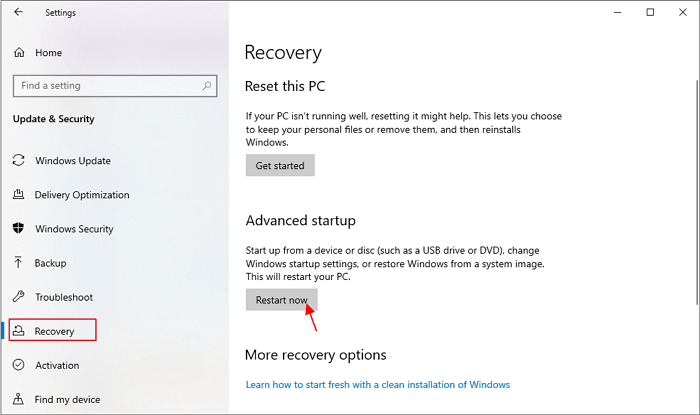Click the Find my device icon
Screen dimensions: 700x415
coord(18,400)
